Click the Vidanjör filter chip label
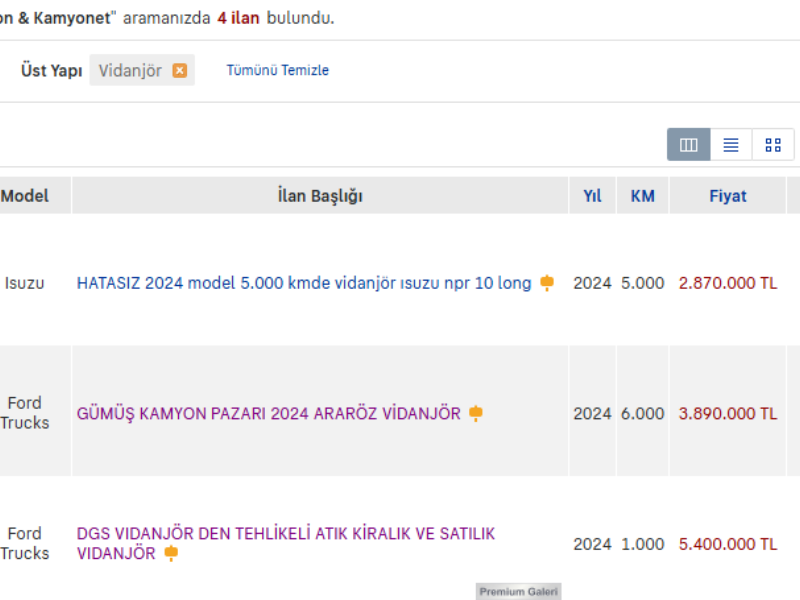Image resolution: width=800 pixels, height=600 pixels. pos(130,70)
